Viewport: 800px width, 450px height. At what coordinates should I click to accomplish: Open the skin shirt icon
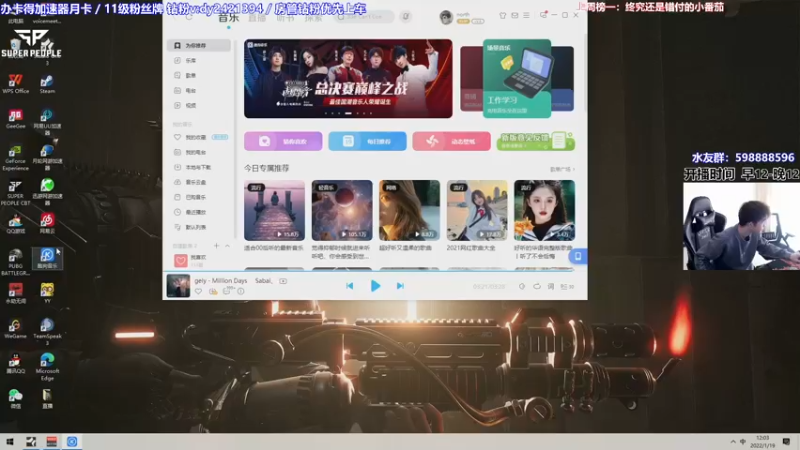tap(503, 16)
